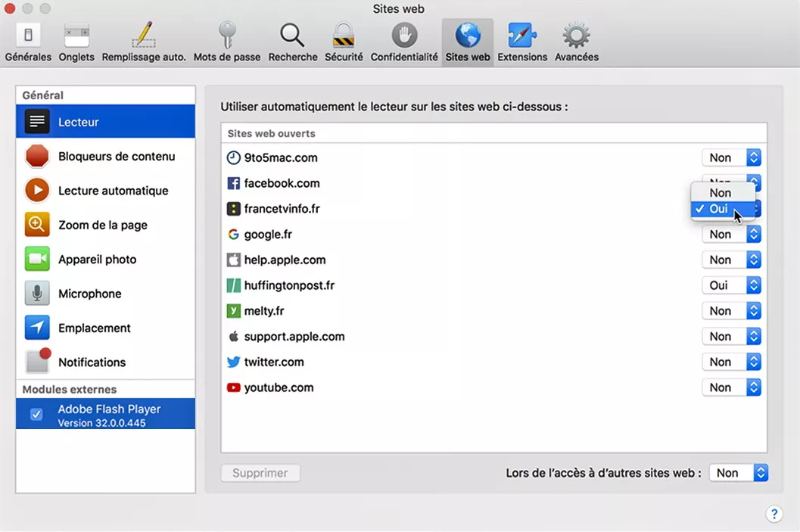Open the Confidentialité hand icon
The height and width of the screenshot is (532, 800).
click(x=404, y=36)
